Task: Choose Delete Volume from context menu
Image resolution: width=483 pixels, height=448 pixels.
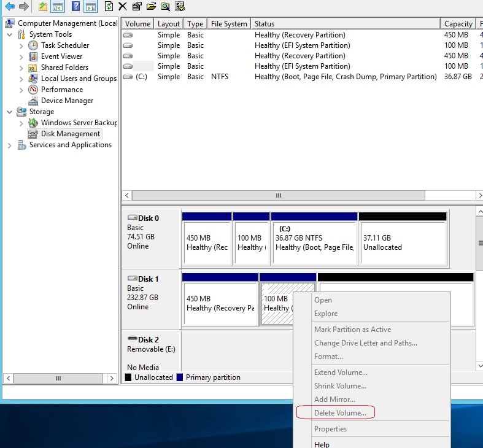Action: (x=340, y=413)
